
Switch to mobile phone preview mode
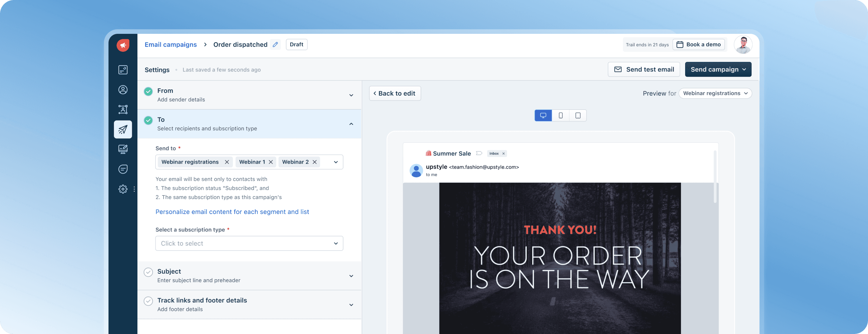tap(561, 115)
